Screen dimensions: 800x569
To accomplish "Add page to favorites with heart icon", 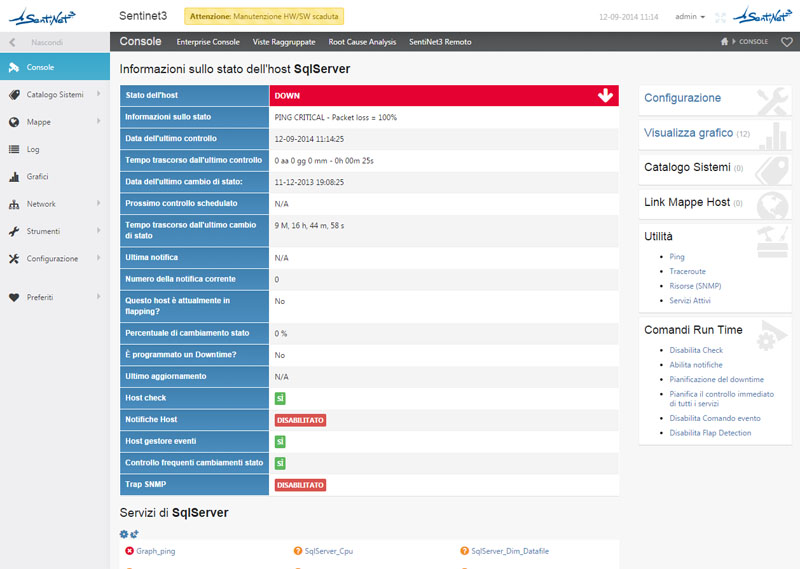I will click(x=787, y=42).
